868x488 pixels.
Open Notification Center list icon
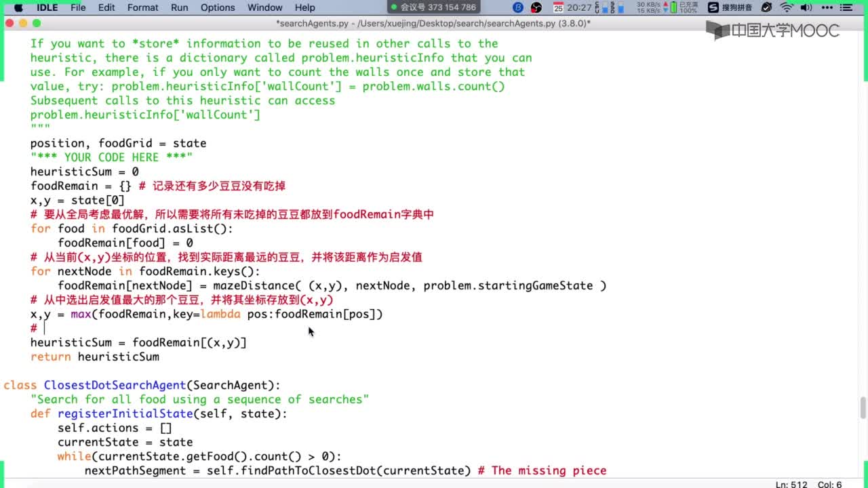pyautogui.click(x=848, y=7)
